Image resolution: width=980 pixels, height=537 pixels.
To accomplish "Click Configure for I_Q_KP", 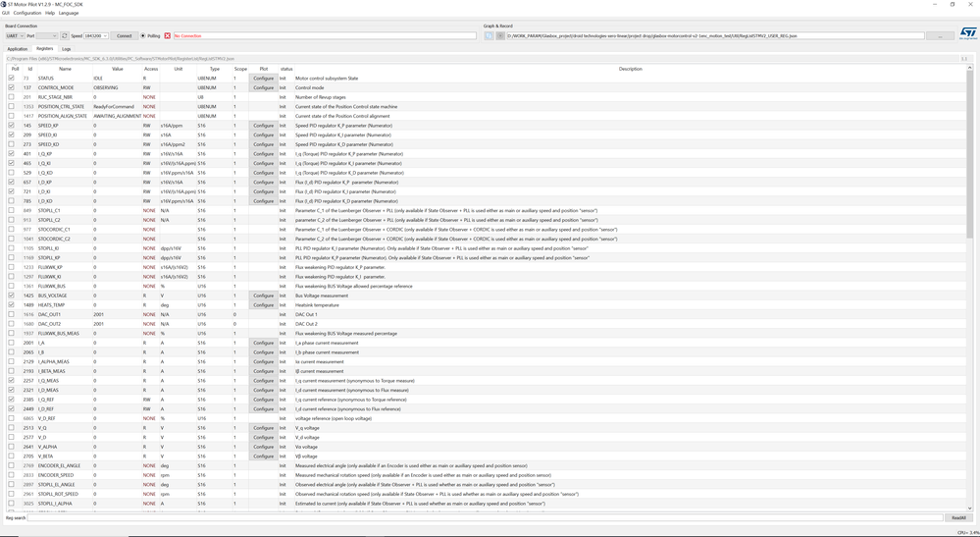I will (264, 154).
